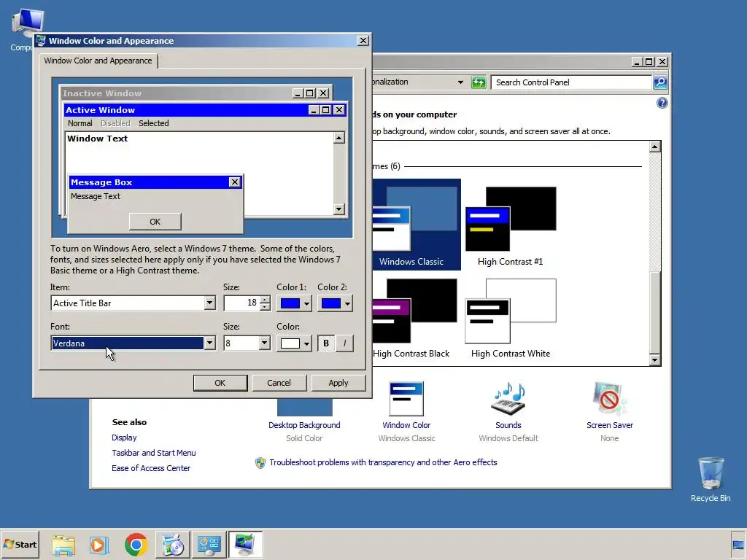Click the blue help icon in Personalization window

[662, 103]
